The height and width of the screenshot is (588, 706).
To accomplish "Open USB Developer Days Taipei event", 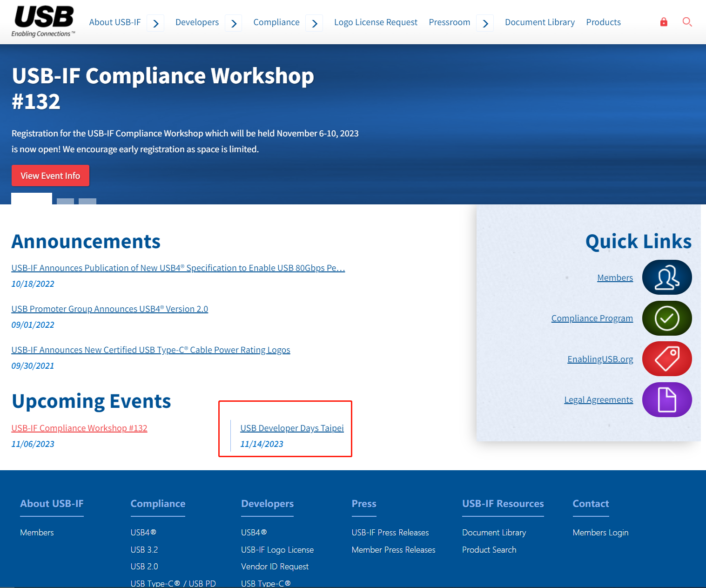I will [292, 428].
